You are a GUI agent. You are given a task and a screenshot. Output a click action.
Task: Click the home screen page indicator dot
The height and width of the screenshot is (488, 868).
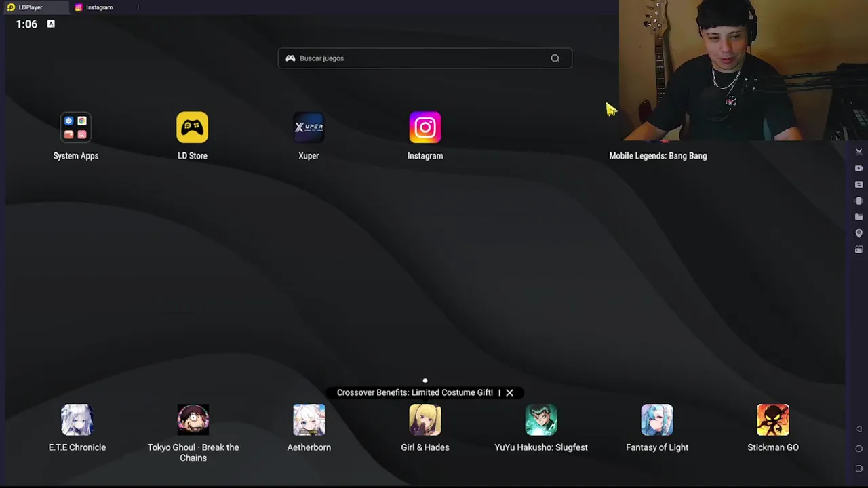[425, 381]
